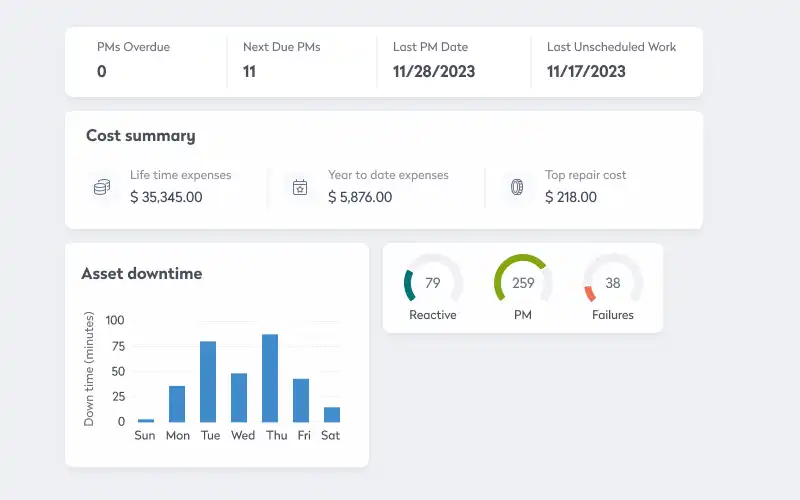Click the tire icon beside Top repair cost
Viewport: 800px width, 500px height.
[517, 187]
